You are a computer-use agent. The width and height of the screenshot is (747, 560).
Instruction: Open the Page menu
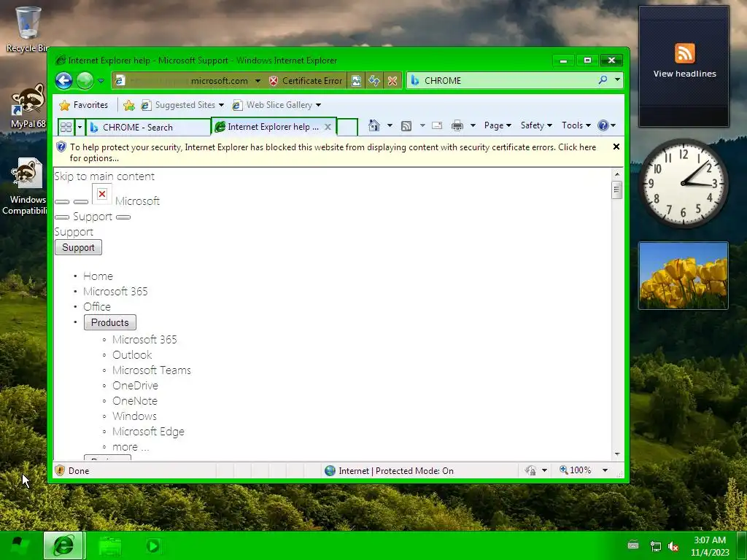click(x=498, y=125)
